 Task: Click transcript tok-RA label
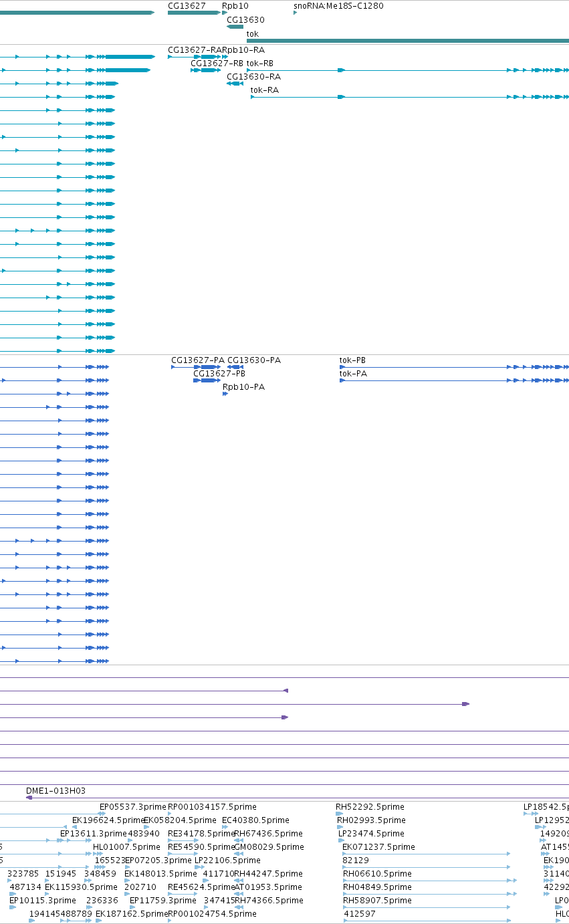pos(265,90)
